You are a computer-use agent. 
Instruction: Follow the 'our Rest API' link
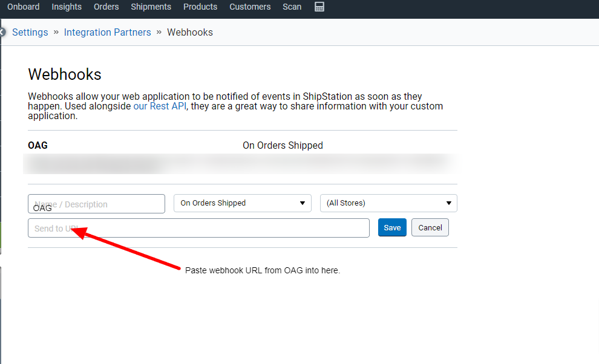tap(160, 106)
